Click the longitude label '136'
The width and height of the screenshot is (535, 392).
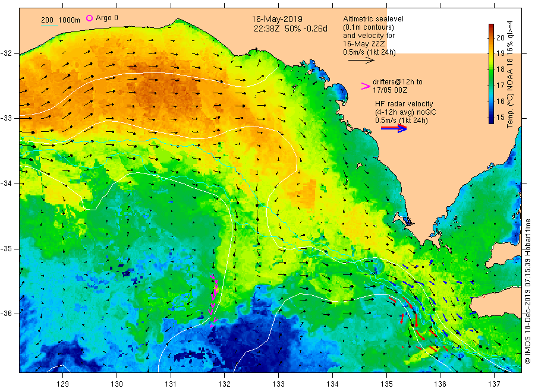click(440, 384)
